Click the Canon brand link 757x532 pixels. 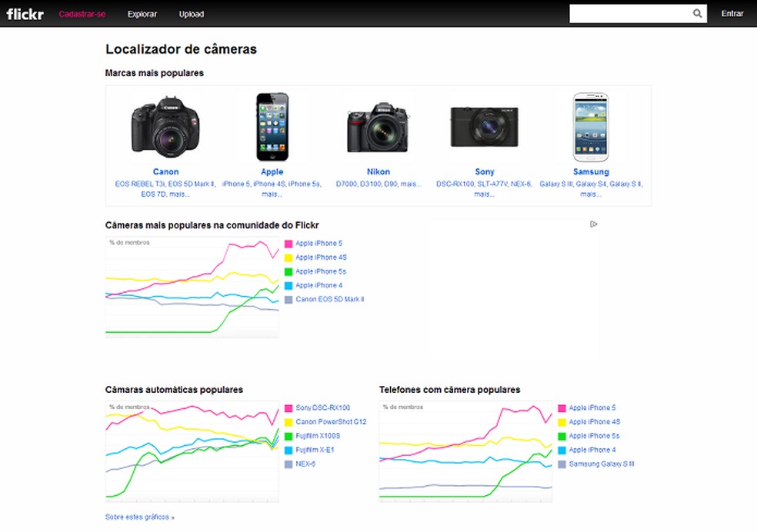coord(165,171)
